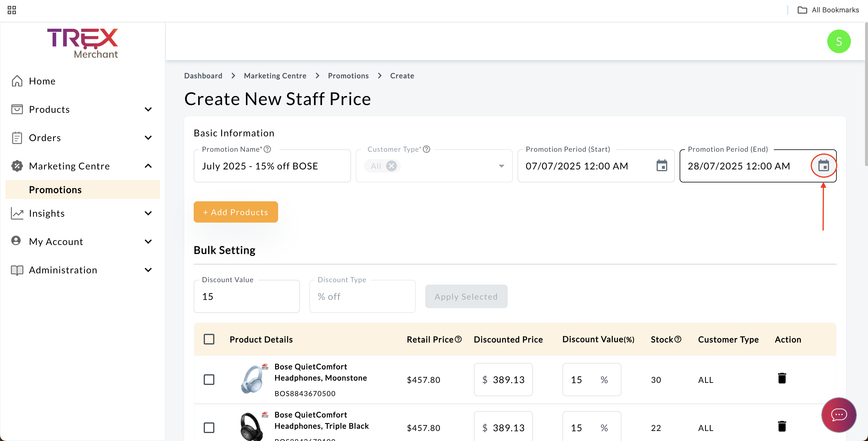Click the Moonstone stock value 30
The width and height of the screenshot is (868, 441).
click(x=656, y=380)
